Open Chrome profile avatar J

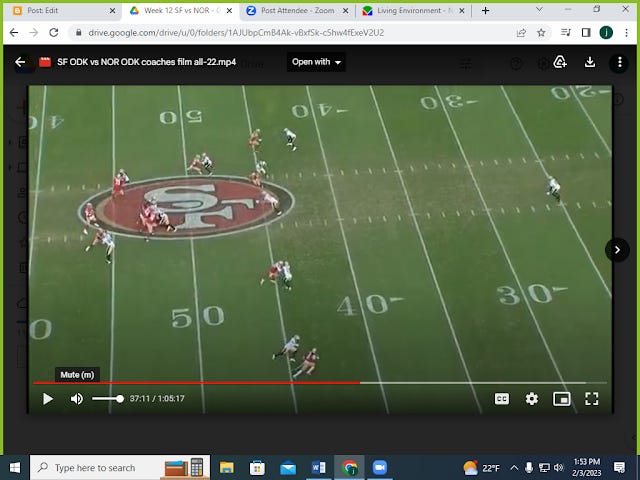[x=606, y=33]
